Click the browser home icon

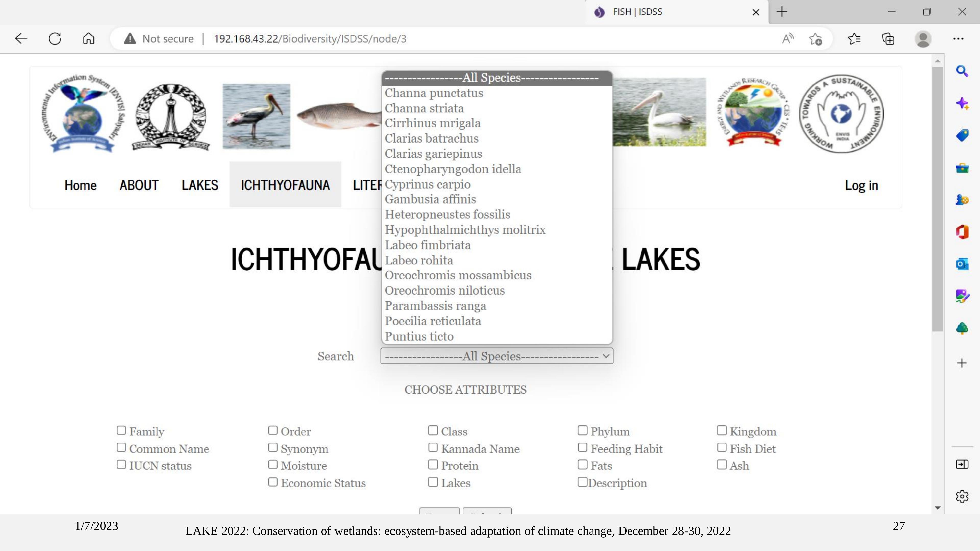89,38
